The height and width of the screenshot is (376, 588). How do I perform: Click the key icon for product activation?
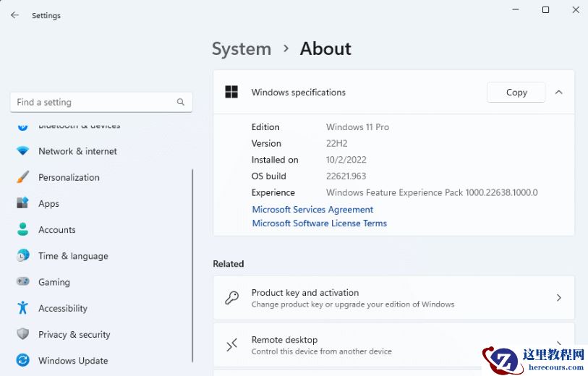[x=231, y=298]
